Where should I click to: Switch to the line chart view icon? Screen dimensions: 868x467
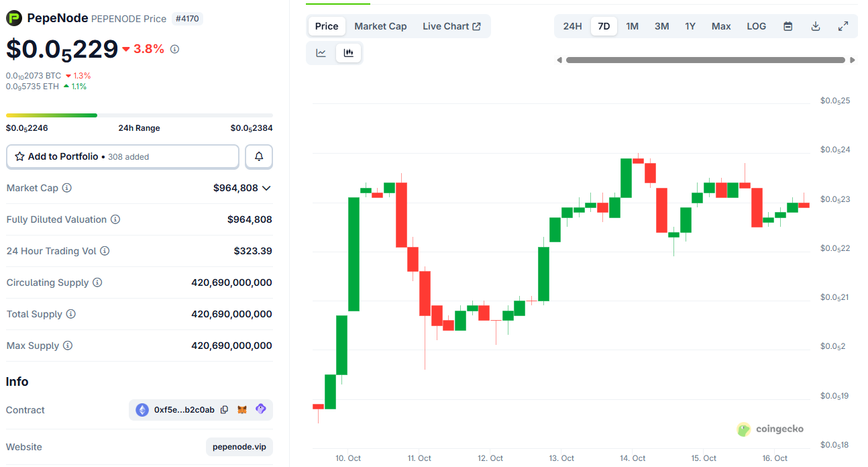tap(321, 52)
